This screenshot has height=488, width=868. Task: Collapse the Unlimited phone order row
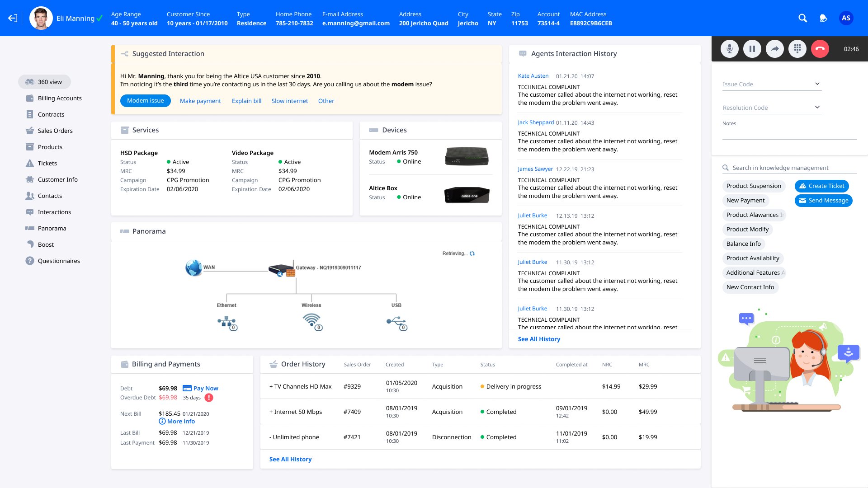tap(480, 437)
